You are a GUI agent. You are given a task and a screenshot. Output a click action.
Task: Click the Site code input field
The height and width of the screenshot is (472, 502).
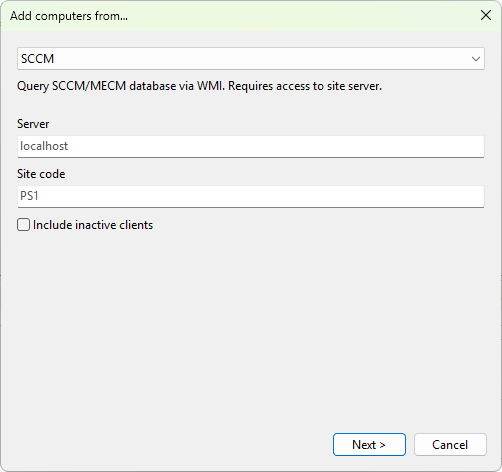point(251,196)
